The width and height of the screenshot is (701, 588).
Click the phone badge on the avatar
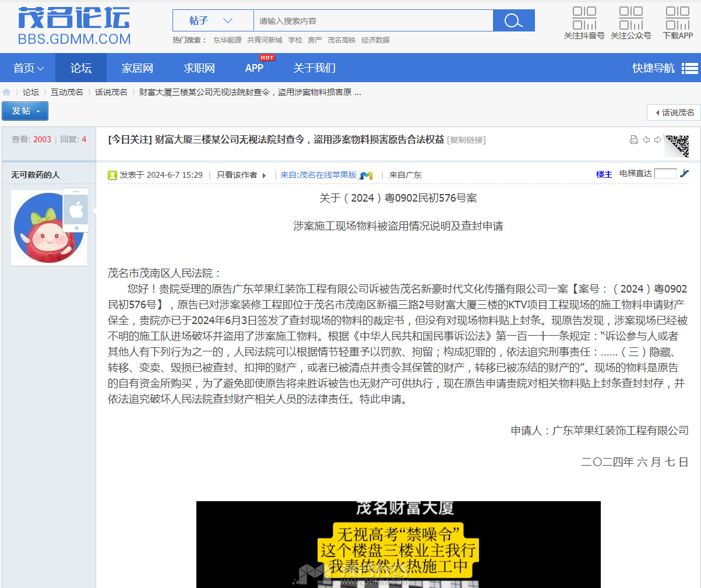pyautogui.click(x=76, y=210)
